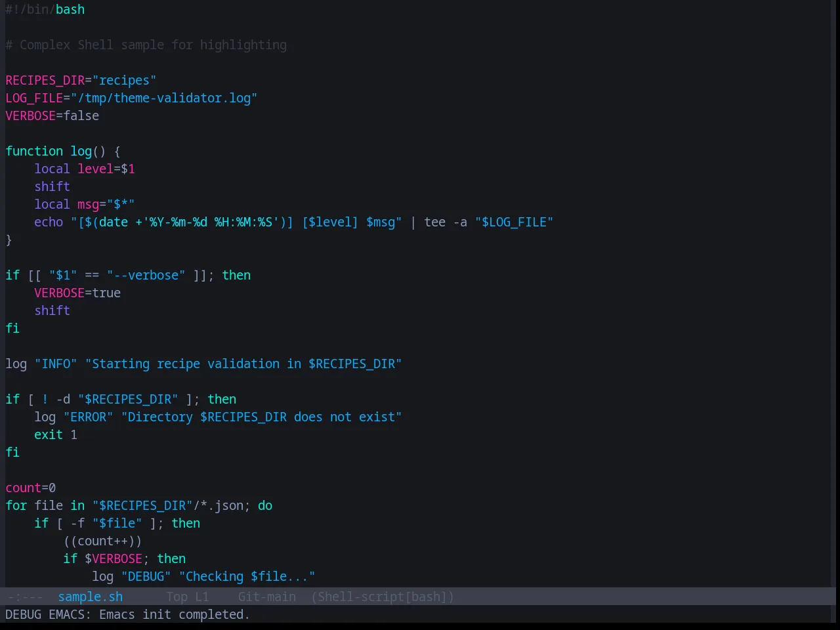
Task: Click the Shell-script[bash] major mode indicator
Action: (x=383, y=597)
